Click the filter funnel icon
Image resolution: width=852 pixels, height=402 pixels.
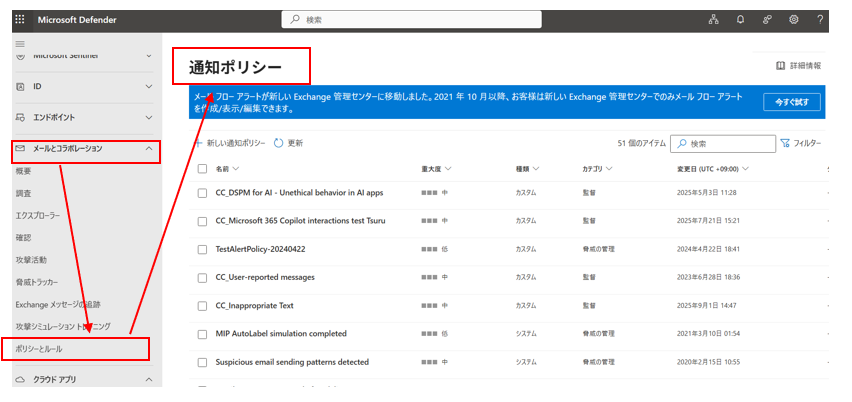785,144
